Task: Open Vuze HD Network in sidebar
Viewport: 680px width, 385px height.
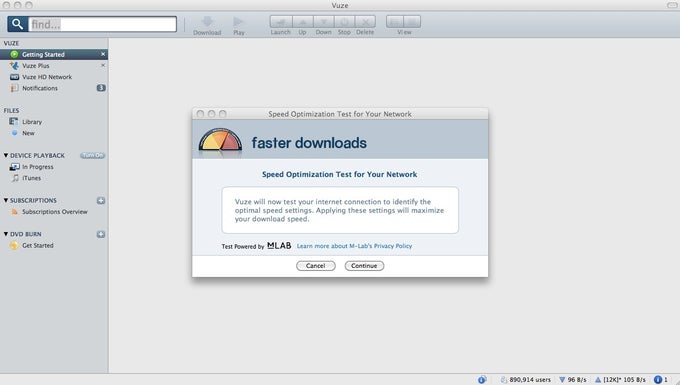Action: [47, 77]
